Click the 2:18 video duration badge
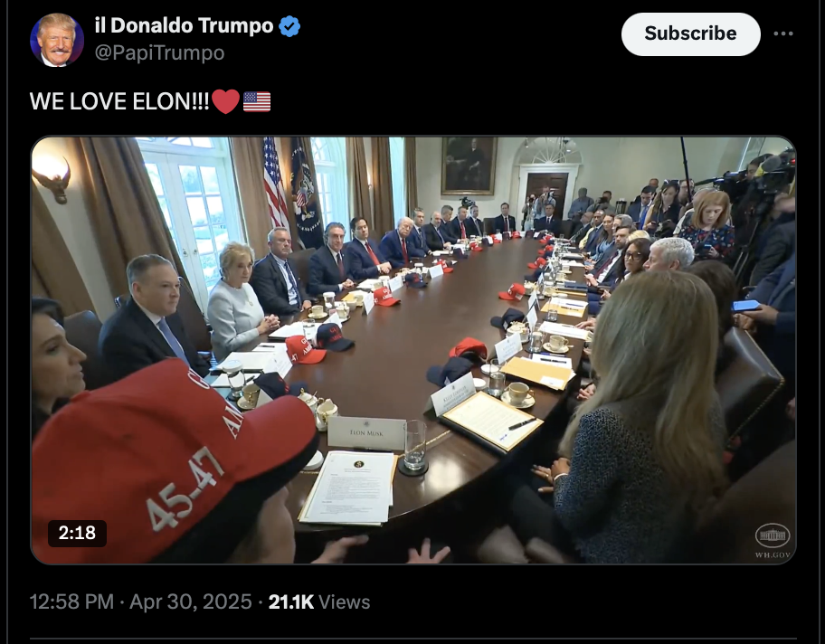 click(x=77, y=533)
